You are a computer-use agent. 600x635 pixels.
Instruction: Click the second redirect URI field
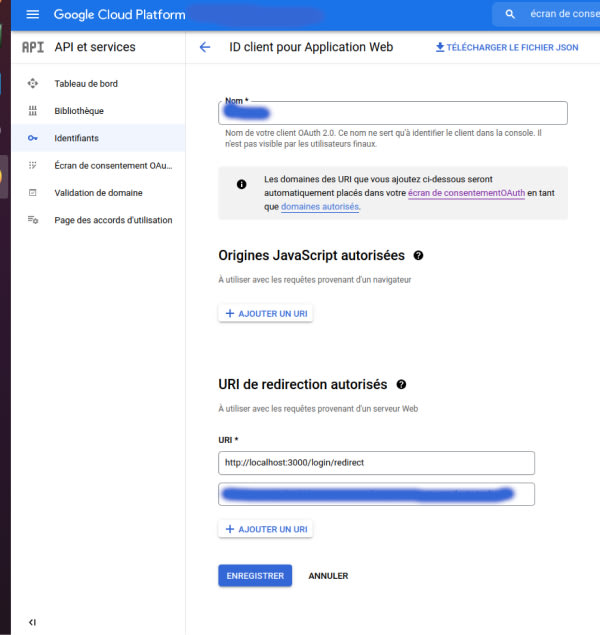377,494
